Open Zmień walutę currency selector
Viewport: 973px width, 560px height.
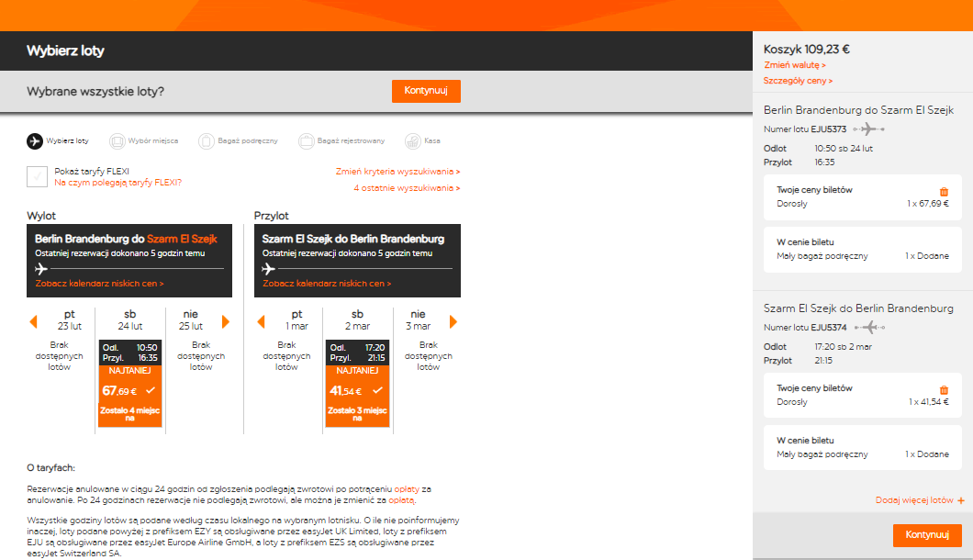(795, 64)
